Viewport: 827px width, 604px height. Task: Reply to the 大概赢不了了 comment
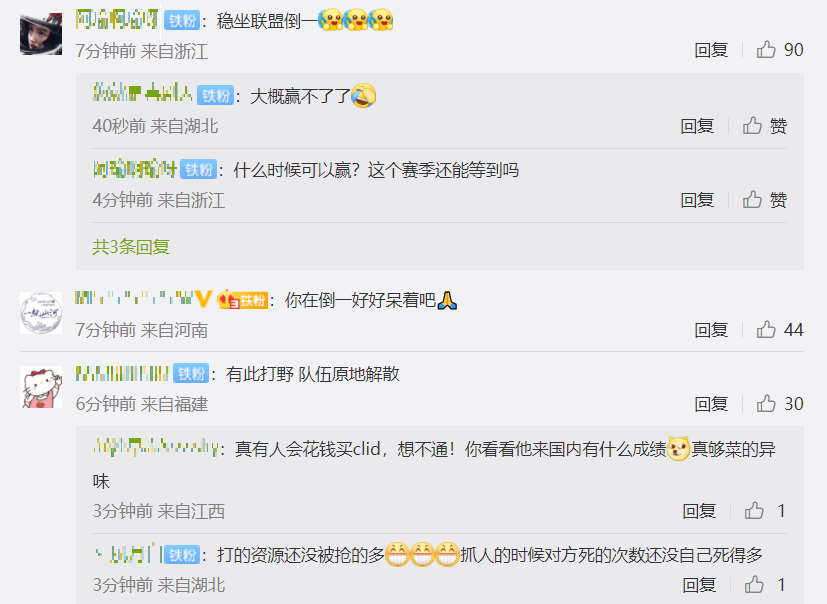coord(697,126)
